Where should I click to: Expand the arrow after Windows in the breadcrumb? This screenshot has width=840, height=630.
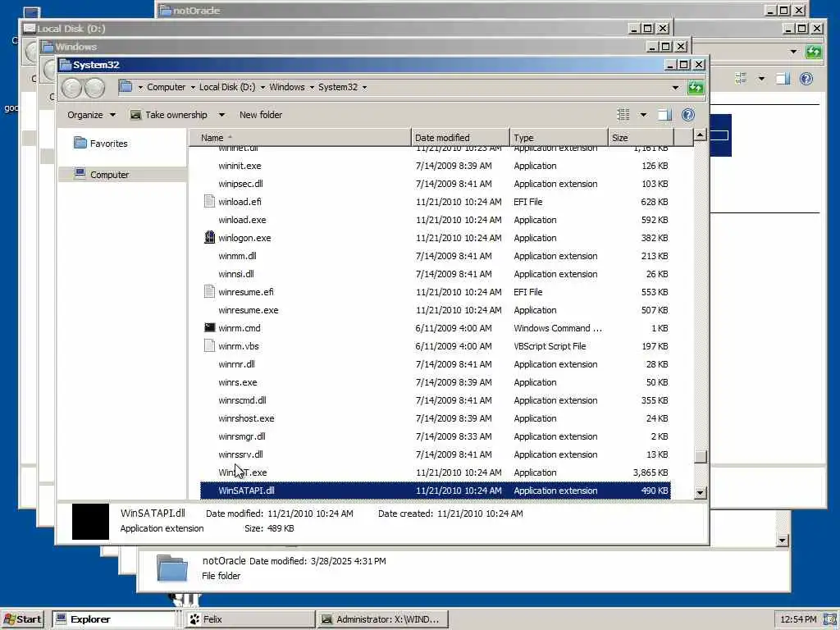point(311,87)
